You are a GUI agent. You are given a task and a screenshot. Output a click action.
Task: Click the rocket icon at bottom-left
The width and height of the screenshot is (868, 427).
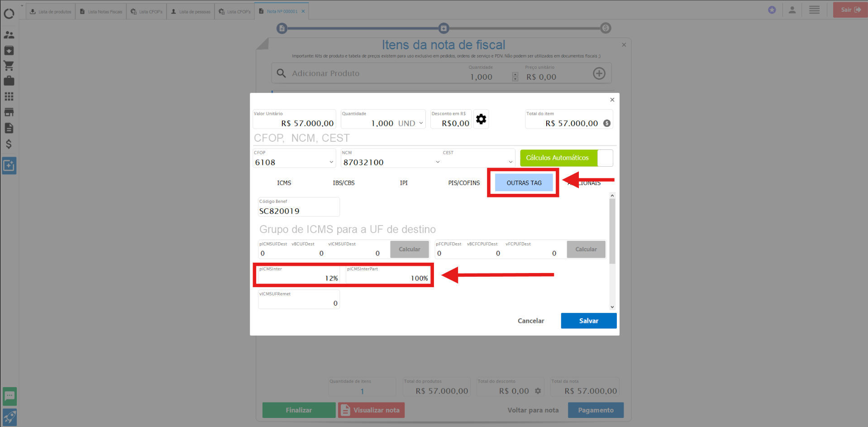10,417
